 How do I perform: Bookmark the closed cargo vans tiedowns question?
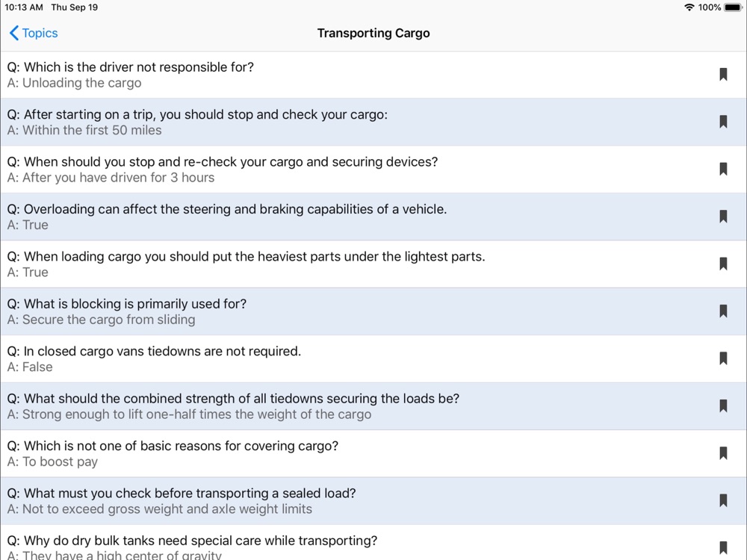[x=723, y=358]
